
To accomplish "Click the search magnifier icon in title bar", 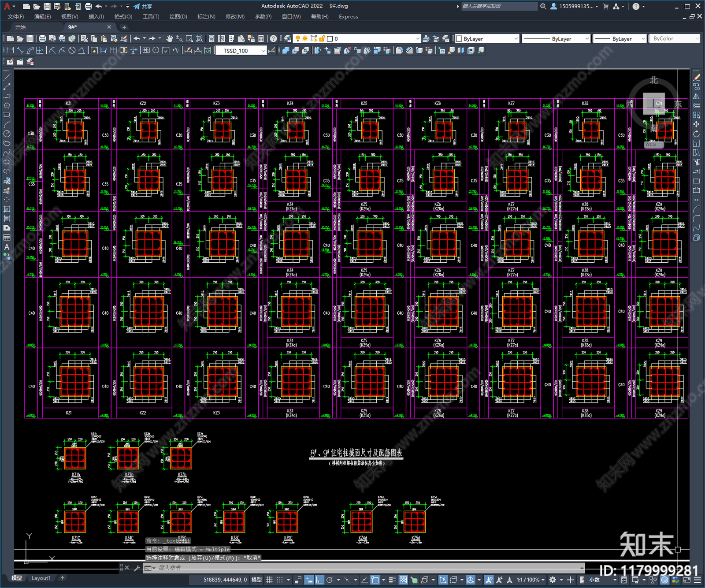I will (x=543, y=6).
